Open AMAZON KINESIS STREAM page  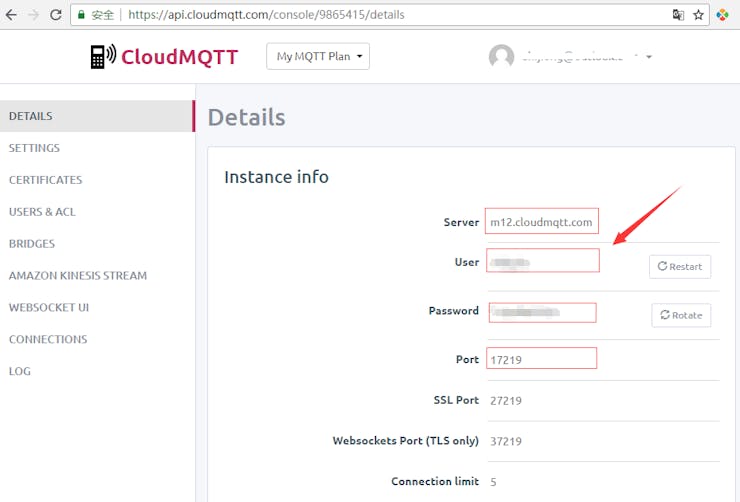pos(78,276)
